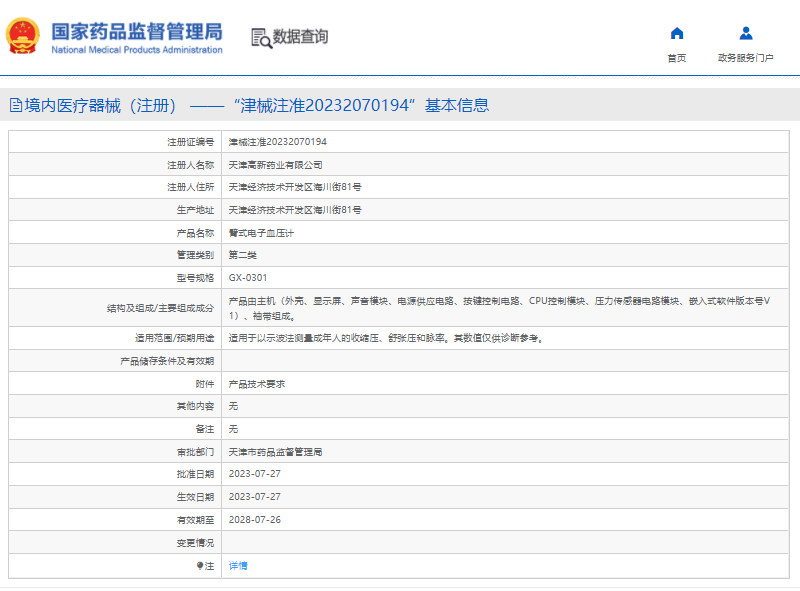This screenshot has height=591, width=800.
Task: Click National Medical Products Administration text
Action: [137, 50]
